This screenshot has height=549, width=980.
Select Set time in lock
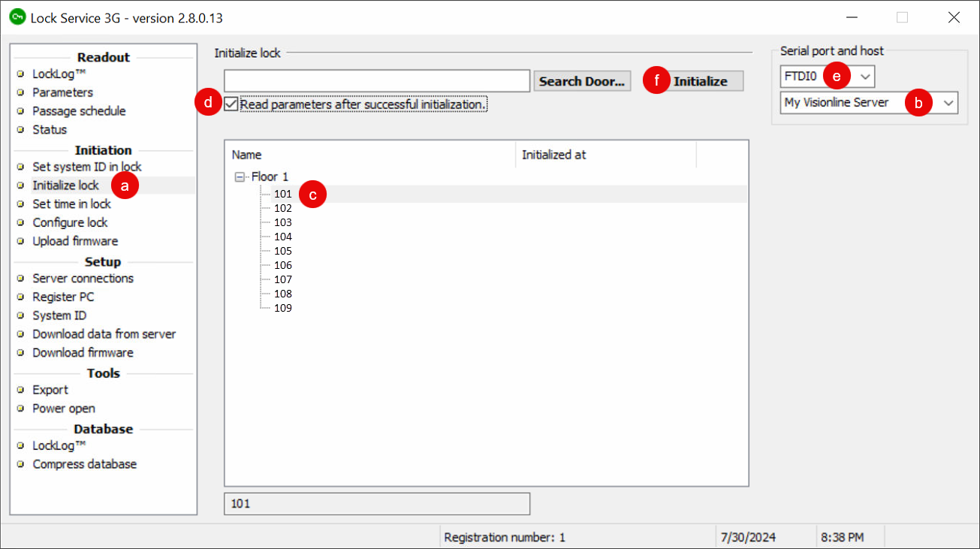(x=71, y=204)
